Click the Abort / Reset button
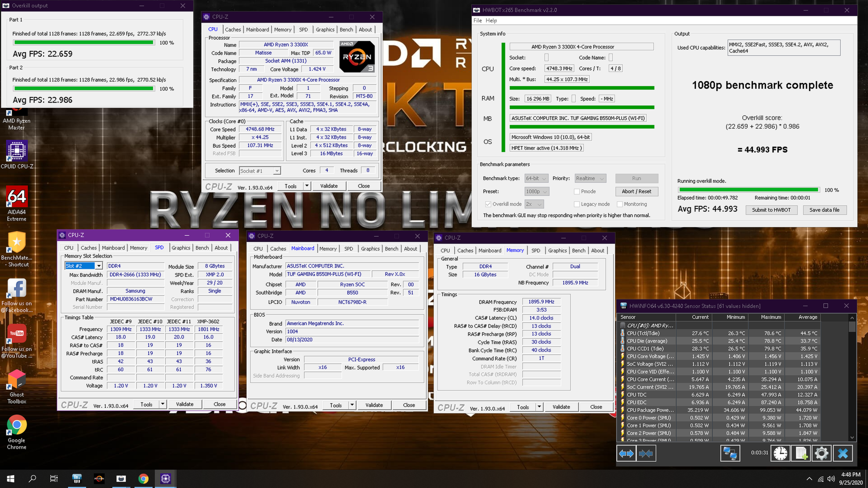Viewport: 868px width, 488px height. [x=637, y=192]
